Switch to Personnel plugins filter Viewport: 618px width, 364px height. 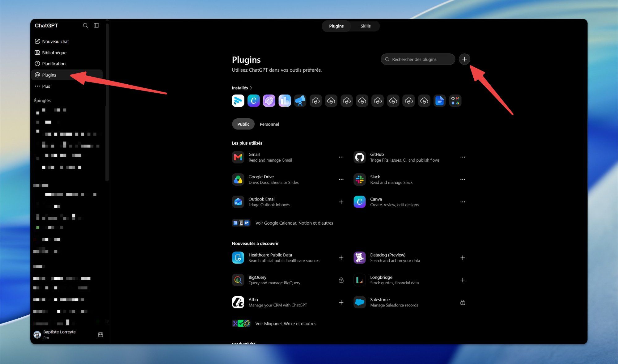point(269,124)
